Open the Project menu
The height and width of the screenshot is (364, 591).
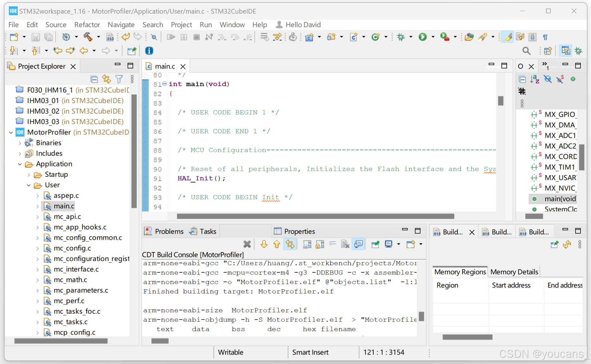pyautogui.click(x=181, y=25)
